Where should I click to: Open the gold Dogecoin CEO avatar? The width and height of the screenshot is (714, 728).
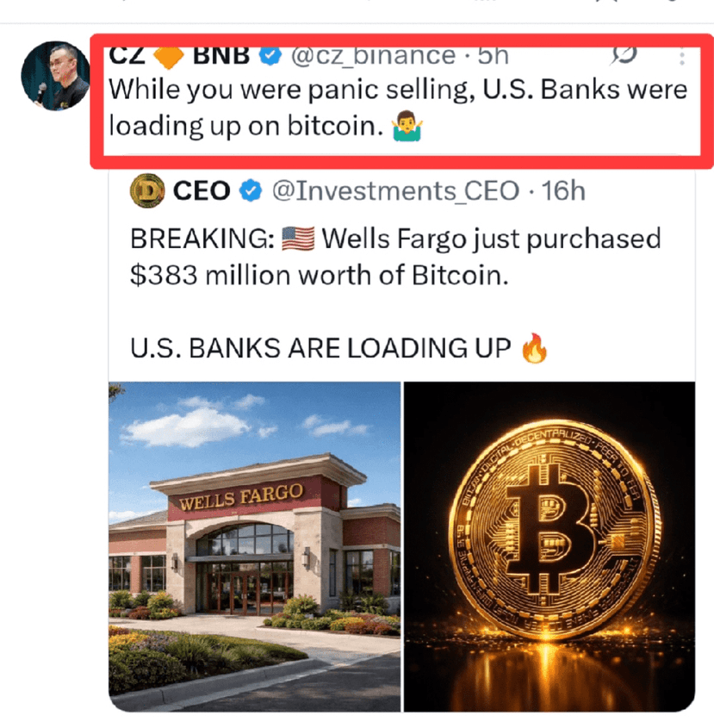147,190
